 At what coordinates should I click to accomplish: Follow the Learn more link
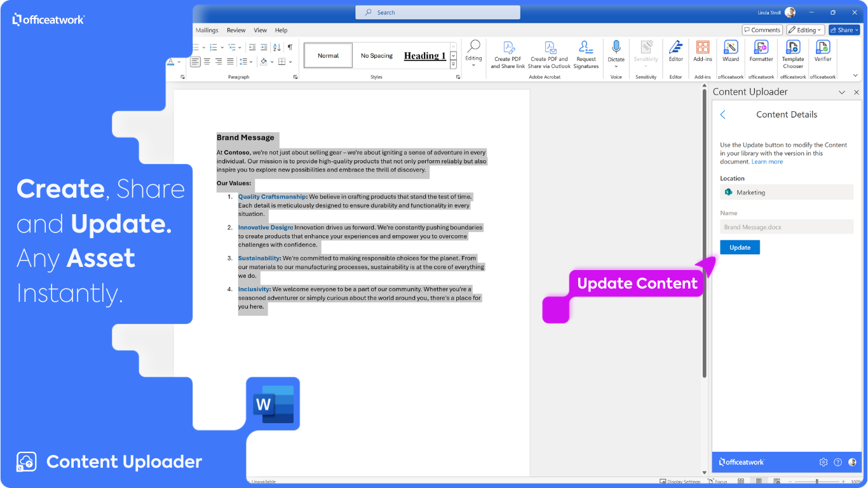pyautogui.click(x=767, y=161)
